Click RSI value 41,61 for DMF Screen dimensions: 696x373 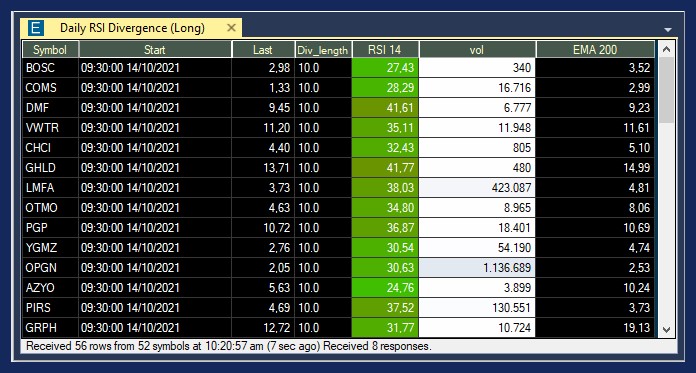pos(385,107)
